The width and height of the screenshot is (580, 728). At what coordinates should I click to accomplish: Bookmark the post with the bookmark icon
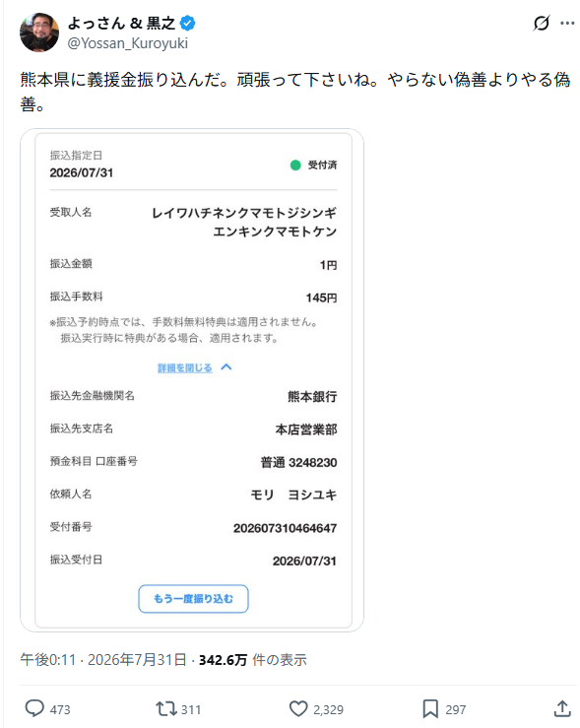tap(430, 709)
